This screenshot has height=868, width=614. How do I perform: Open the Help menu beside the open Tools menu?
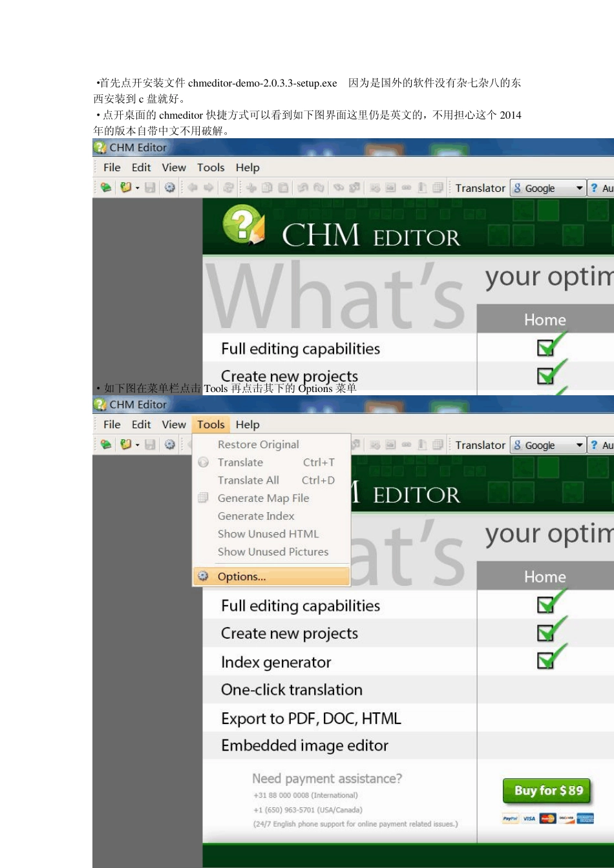click(248, 424)
